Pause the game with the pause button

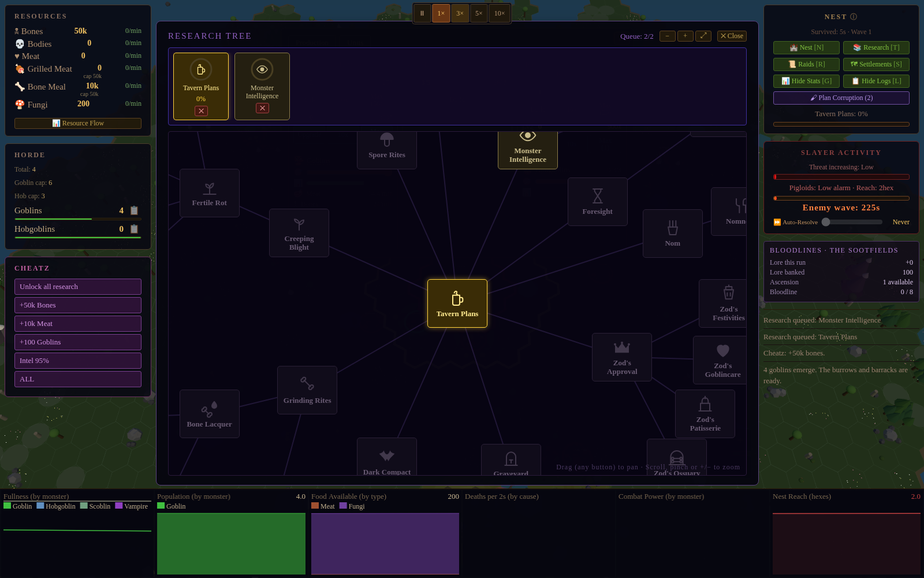coord(422,13)
